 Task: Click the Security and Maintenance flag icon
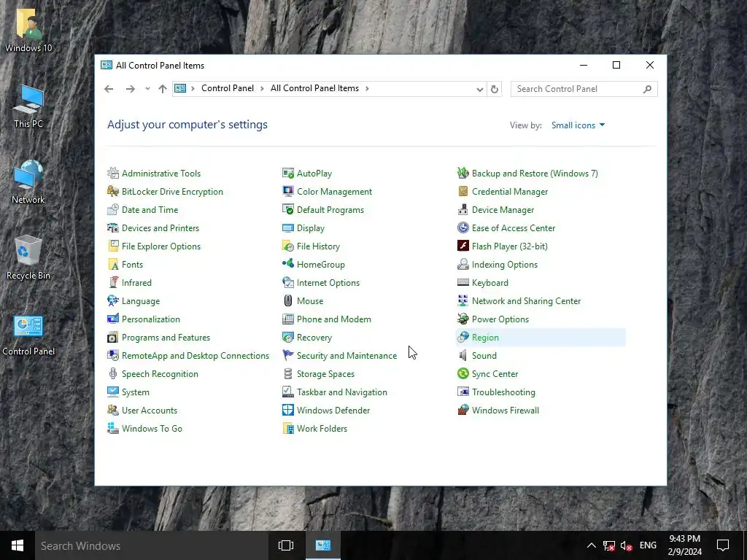[288, 356]
